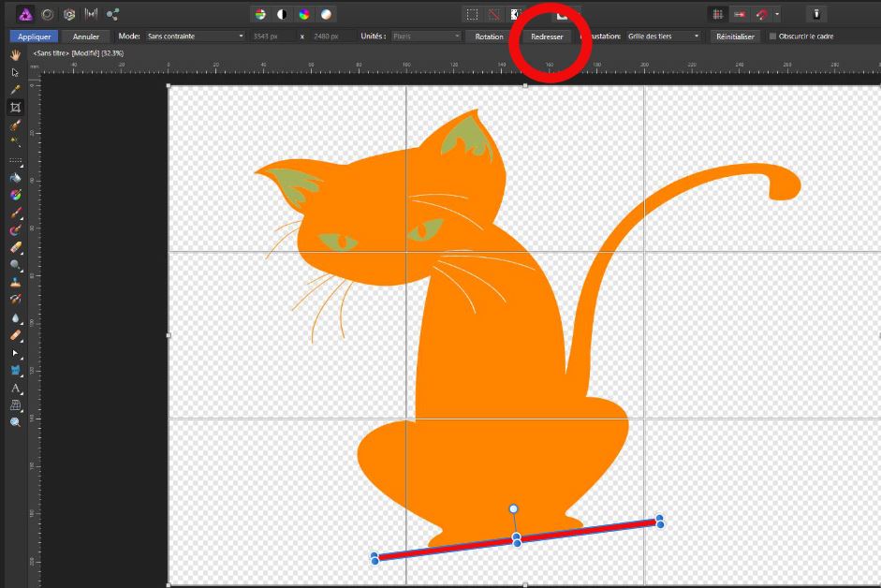Viewport: 881px width, 588px height.
Task: Click the Réinitialiser button
Action: pos(735,37)
